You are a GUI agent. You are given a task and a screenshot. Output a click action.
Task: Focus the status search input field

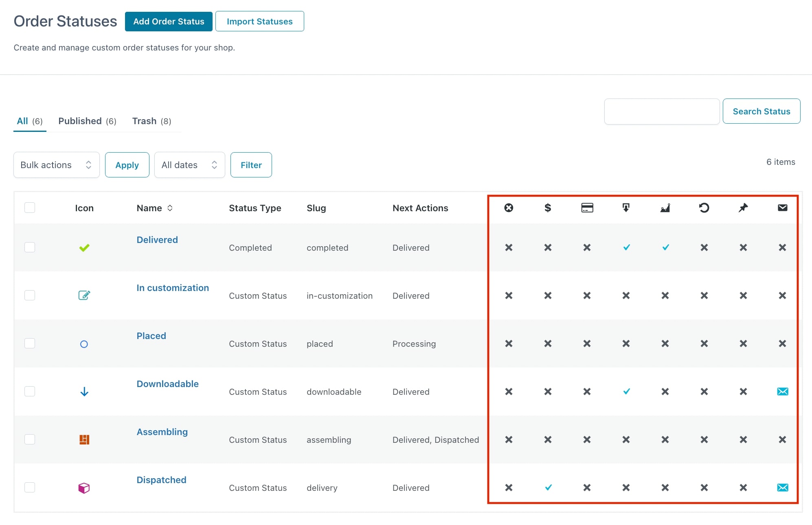[x=662, y=111]
